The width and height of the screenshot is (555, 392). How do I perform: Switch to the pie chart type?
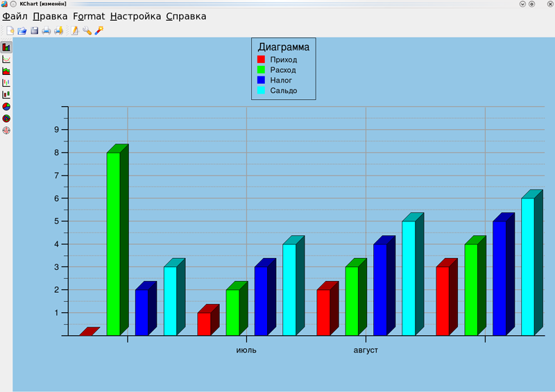(x=6, y=107)
